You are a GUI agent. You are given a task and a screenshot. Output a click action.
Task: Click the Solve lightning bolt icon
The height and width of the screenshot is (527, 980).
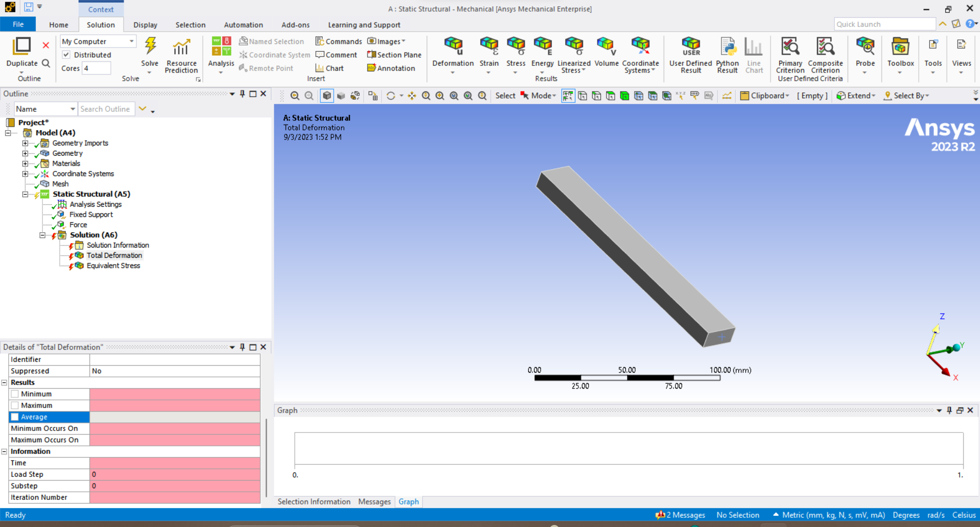pyautogui.click(x=150, y=47)
